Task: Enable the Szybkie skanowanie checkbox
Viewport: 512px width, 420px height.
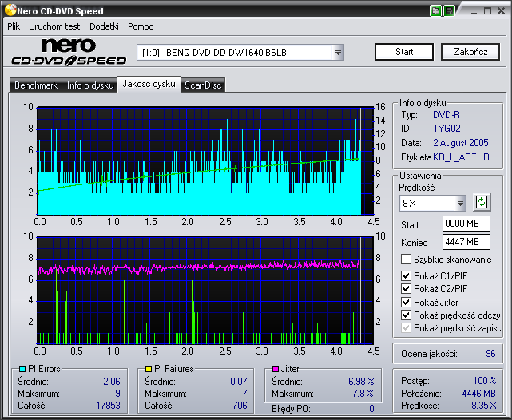Action: point(406,260)
